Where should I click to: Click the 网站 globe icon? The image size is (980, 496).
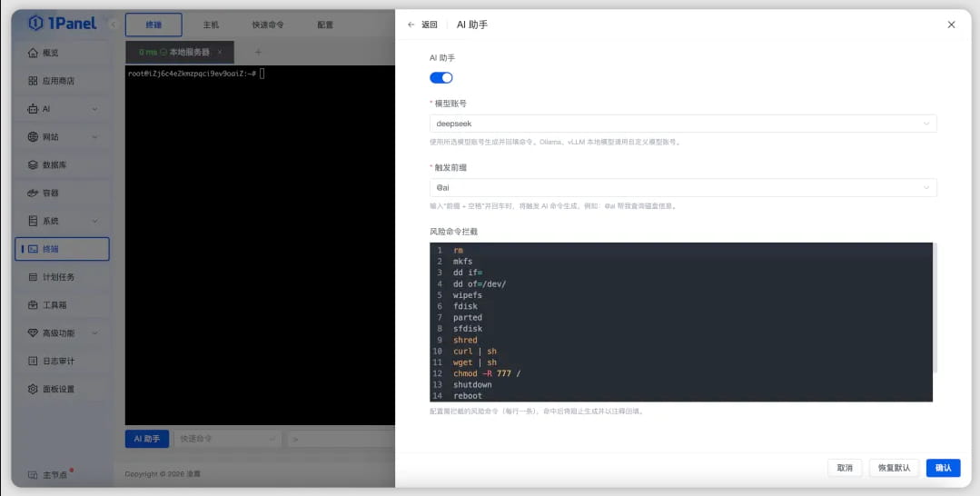[34, 137]
